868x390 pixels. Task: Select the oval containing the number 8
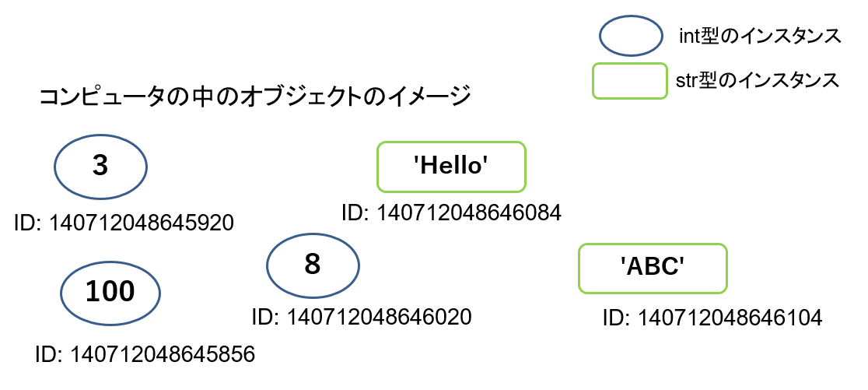coord(313,265)
